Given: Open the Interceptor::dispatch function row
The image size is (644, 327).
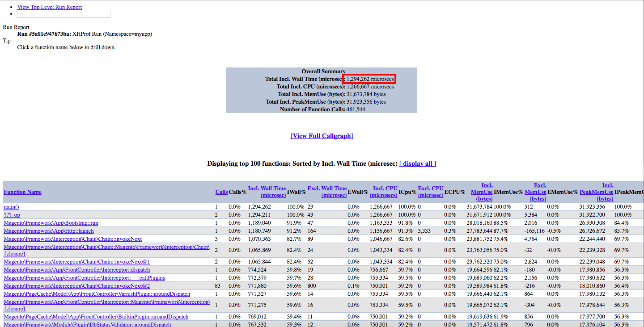Looking at the screenshot, I should pyautogui.click(x=76, y=270).
